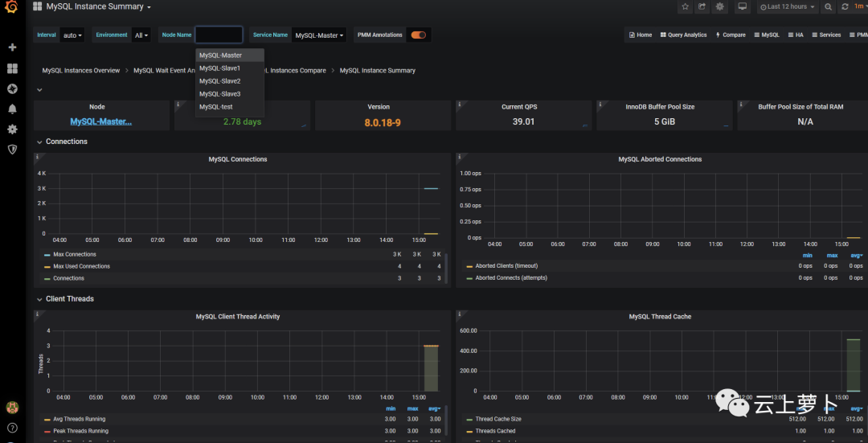Go to the Home dashboard link
Viewport: 868px width, 443px height.
click(x=641, y=35)
